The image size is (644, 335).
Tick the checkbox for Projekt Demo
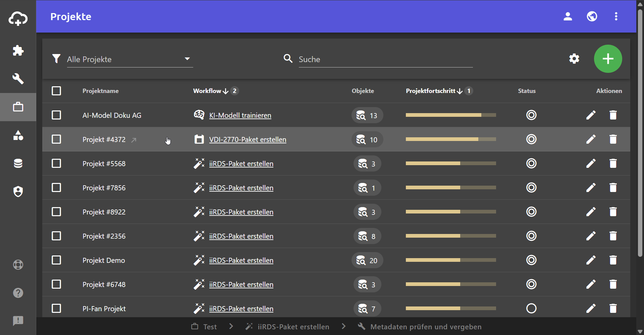[56, 260]
